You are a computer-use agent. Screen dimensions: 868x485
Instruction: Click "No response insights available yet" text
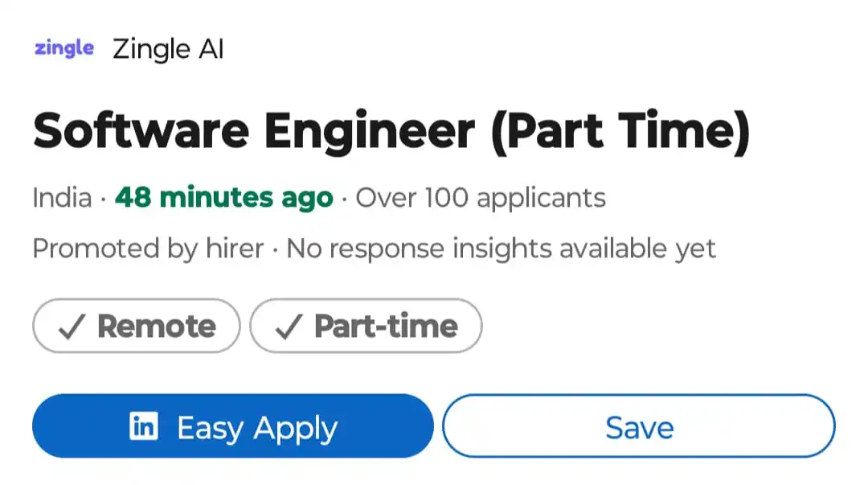click(x=501, y=249)
